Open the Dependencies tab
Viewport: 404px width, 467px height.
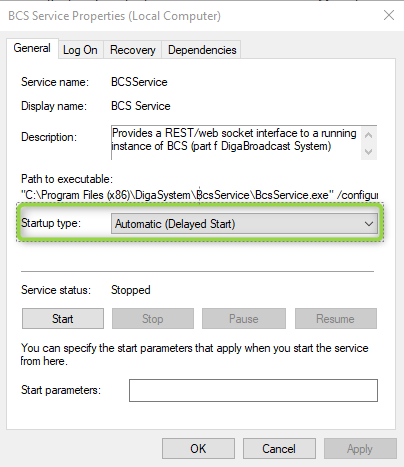pos(202,50)
